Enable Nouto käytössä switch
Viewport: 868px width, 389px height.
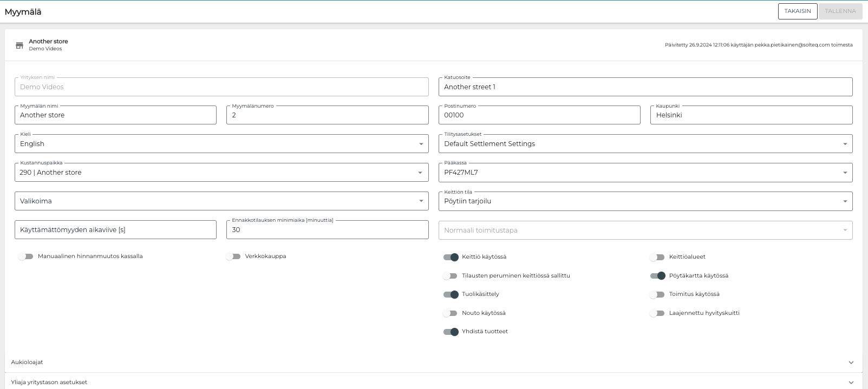click(x=451, y=313)
